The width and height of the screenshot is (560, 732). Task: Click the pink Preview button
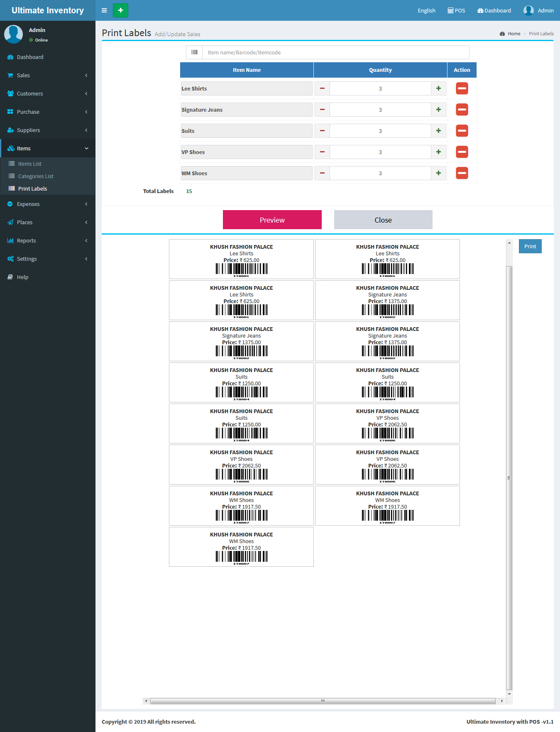[x=272, y=220]
